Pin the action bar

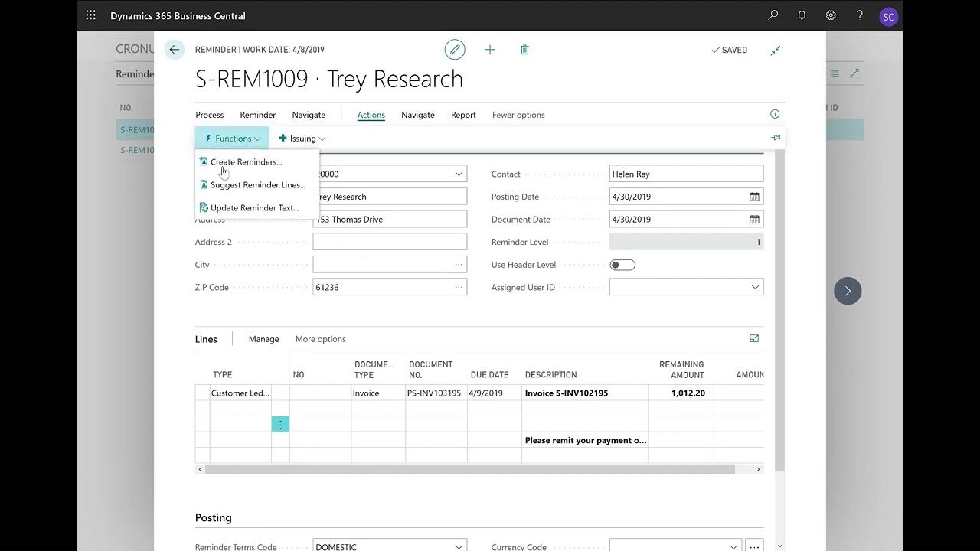point(776,138)
